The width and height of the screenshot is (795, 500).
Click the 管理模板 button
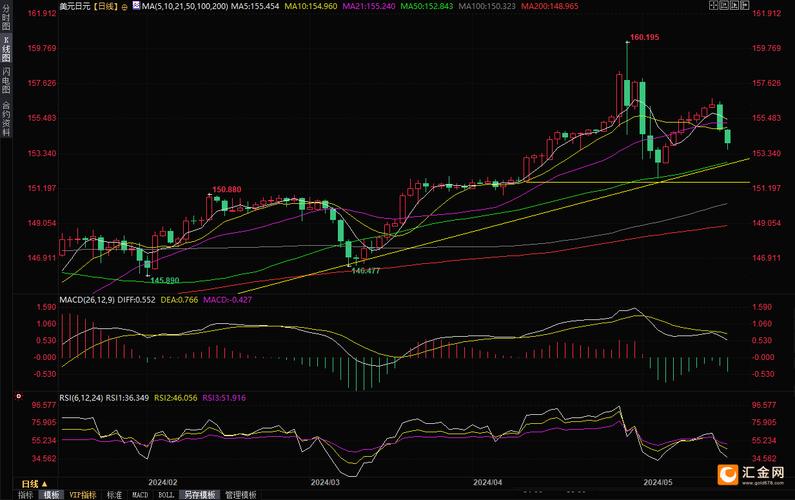point(240,494)
